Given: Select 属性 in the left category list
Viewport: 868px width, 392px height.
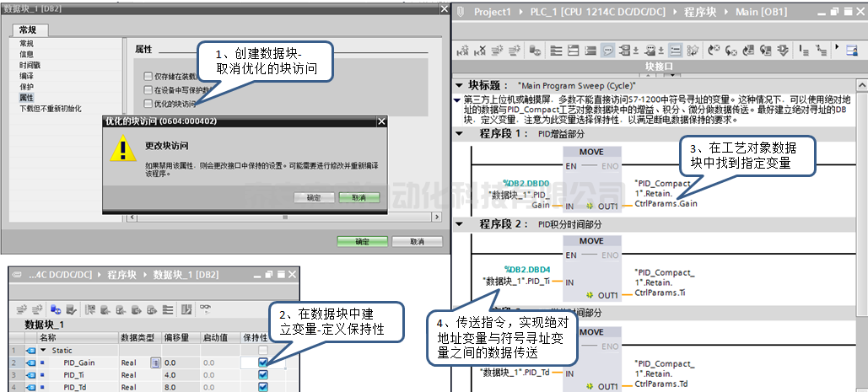Looking at the screenshot, I should [x=27, y=98].
